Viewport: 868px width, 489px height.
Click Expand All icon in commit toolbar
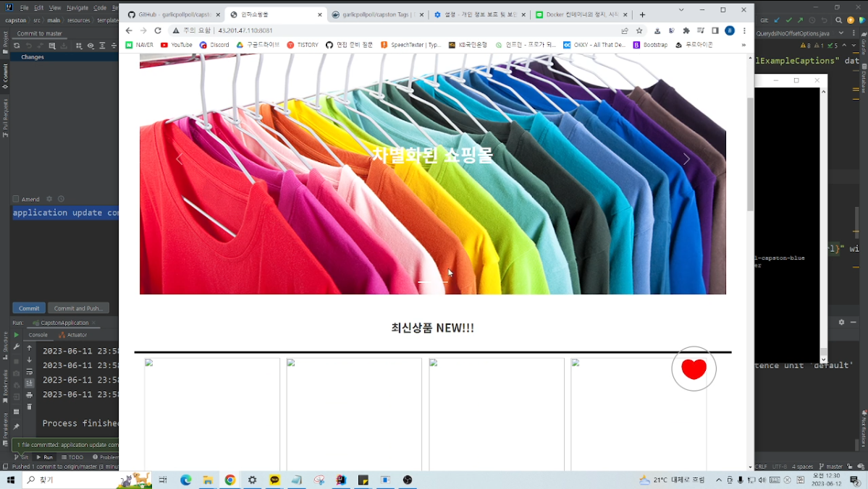point(102,46)
